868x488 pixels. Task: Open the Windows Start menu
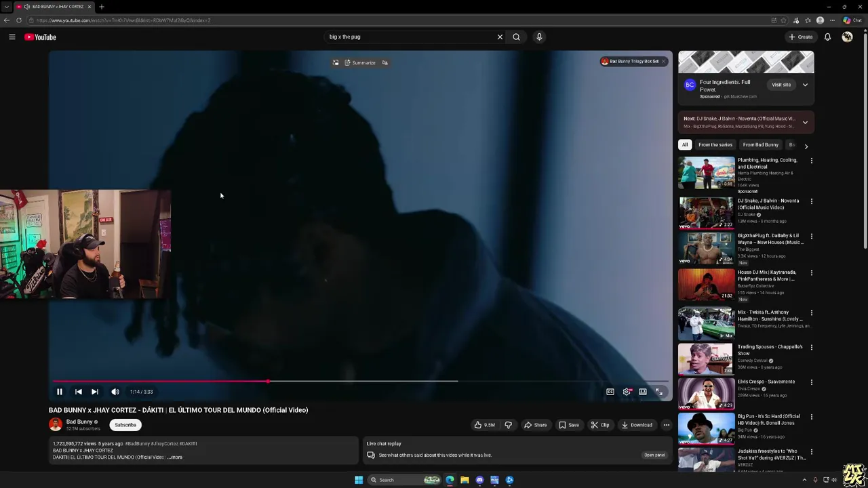pyautogui.click(x=359, y=480)
